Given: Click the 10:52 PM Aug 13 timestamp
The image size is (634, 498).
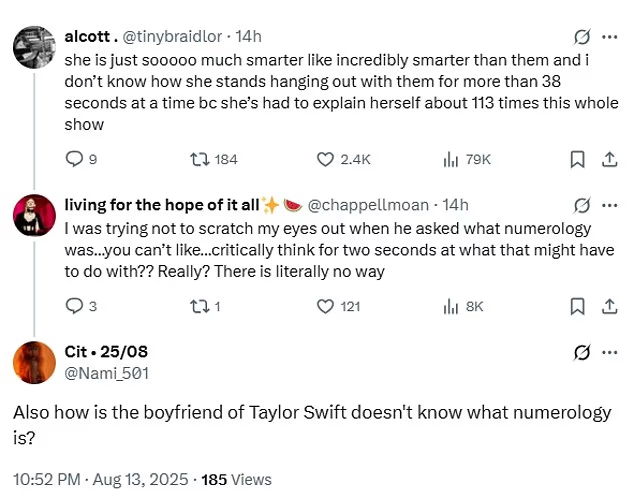Looking at the screenshot, I should (x=94, y=479).
